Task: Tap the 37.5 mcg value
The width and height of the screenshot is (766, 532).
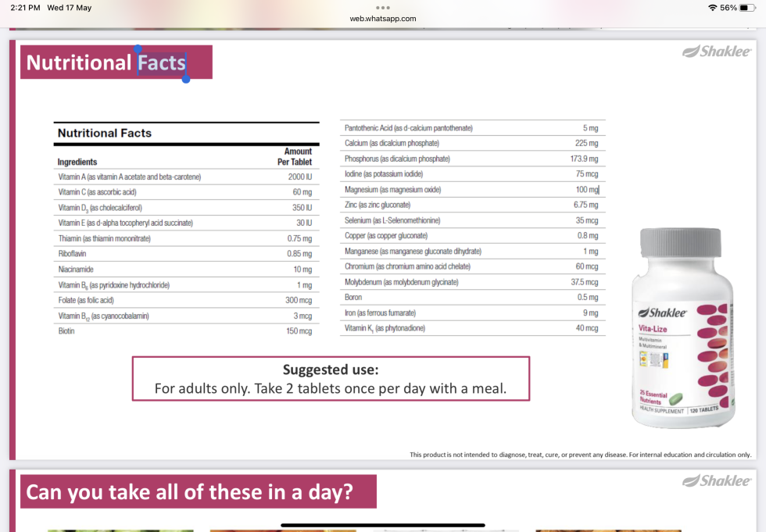Action: tap(585, 282)
